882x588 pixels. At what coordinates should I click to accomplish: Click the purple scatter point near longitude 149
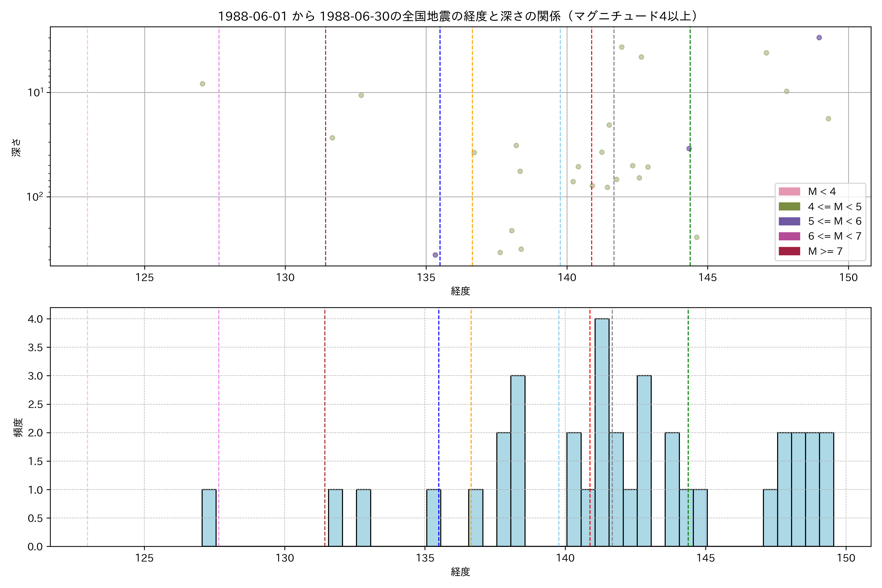[x=819, y=37]
